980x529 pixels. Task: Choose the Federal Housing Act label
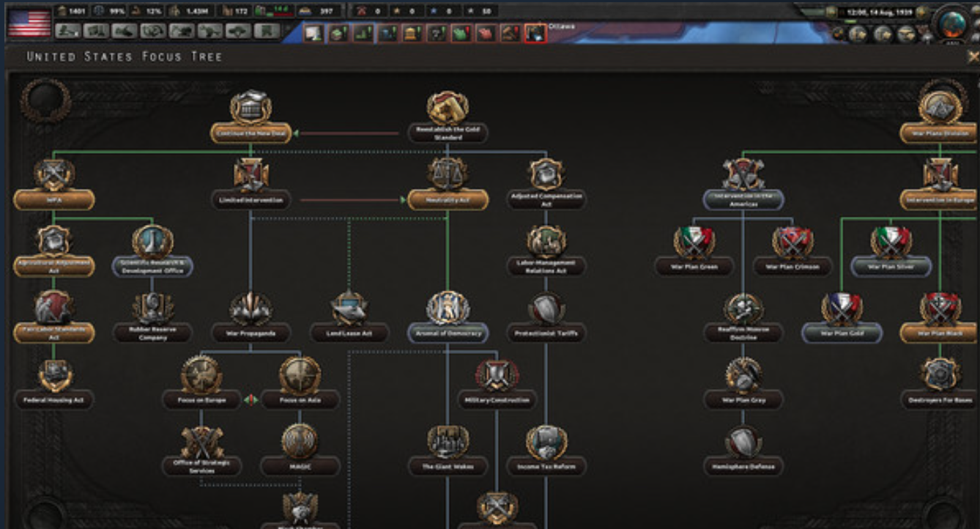pyautogui.click(x=54, y=400)
